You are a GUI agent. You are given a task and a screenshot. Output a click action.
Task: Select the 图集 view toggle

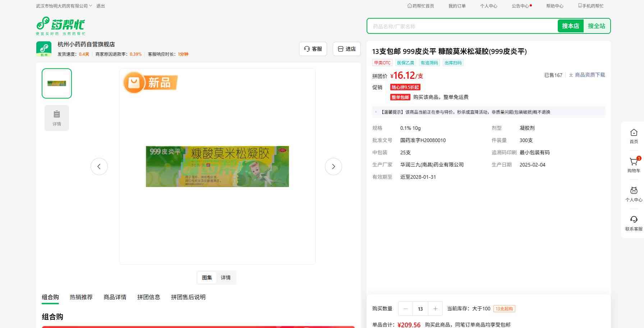point(207,278)
